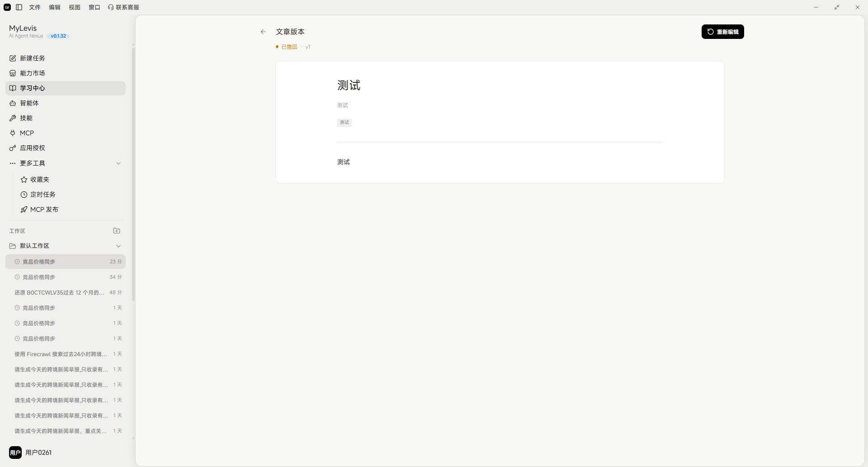The image size is (868, 467).
Task: Click the 测试 article summary text
Action: [343, 105]
